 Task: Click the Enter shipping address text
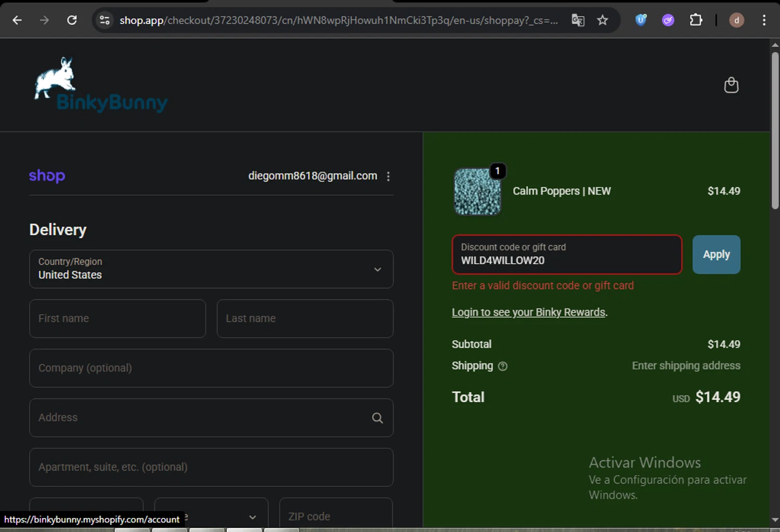tap(686, 366)
